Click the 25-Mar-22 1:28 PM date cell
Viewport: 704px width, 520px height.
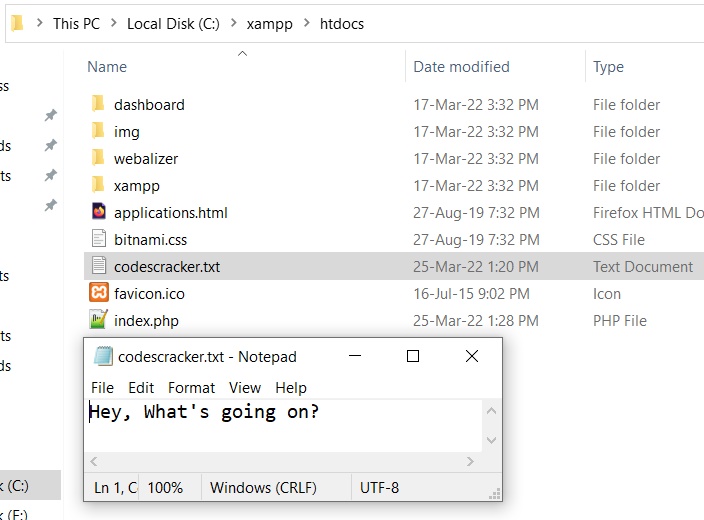(x=475, y=321)
